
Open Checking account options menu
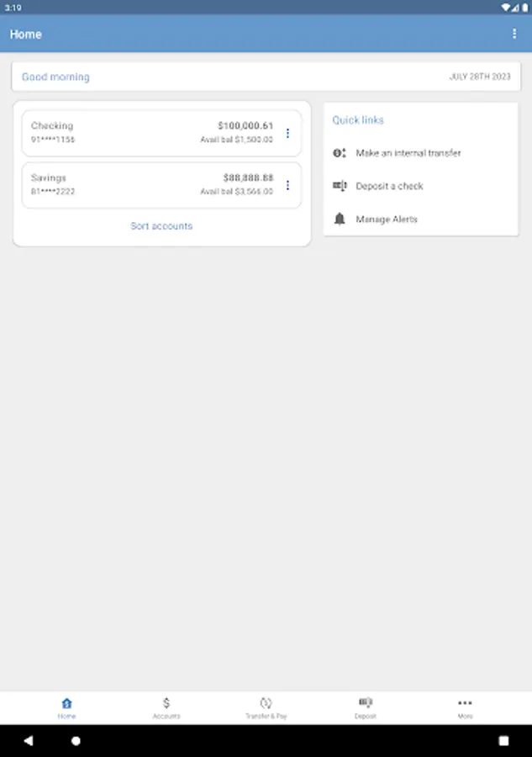(x=287, y=133)
